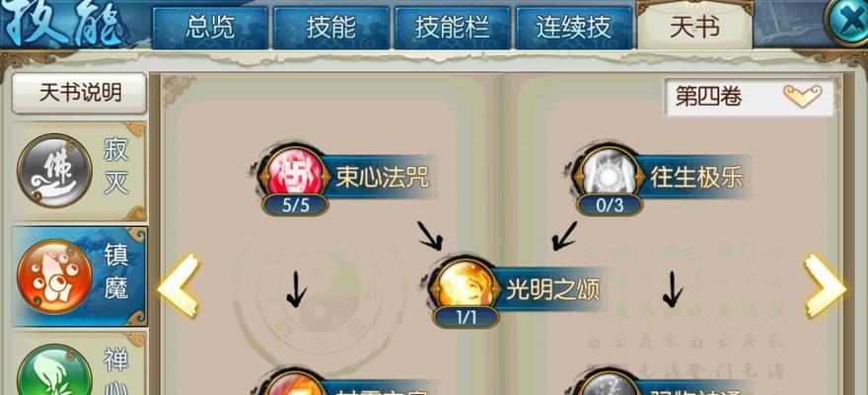868x395 pixels.
Task: Open the 连续技 tab
Action: (573, 28)
